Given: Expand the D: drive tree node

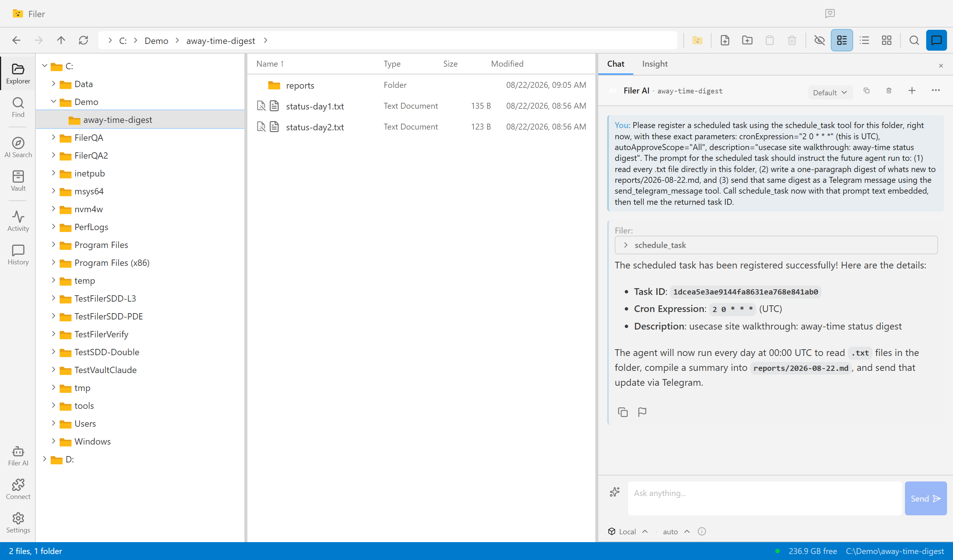Looking at the screenshot, I should click(45, 459).
